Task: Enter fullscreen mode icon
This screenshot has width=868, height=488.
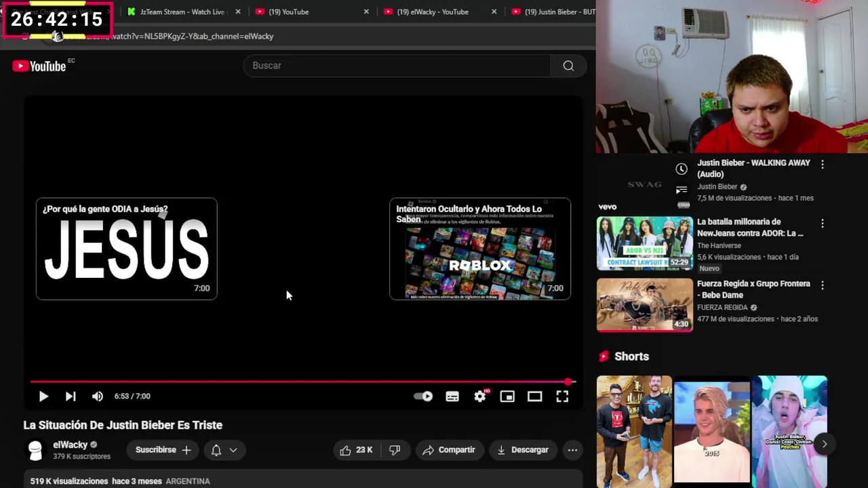Action: coord(562,396)
